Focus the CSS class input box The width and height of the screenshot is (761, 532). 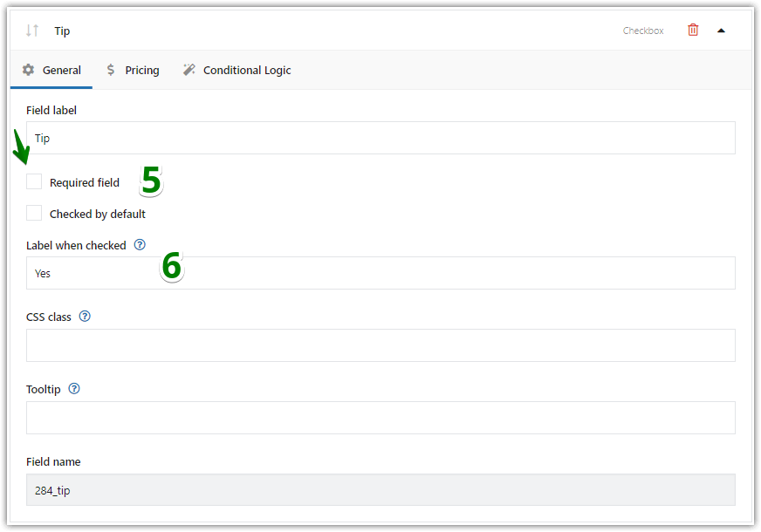coord(380,345)
